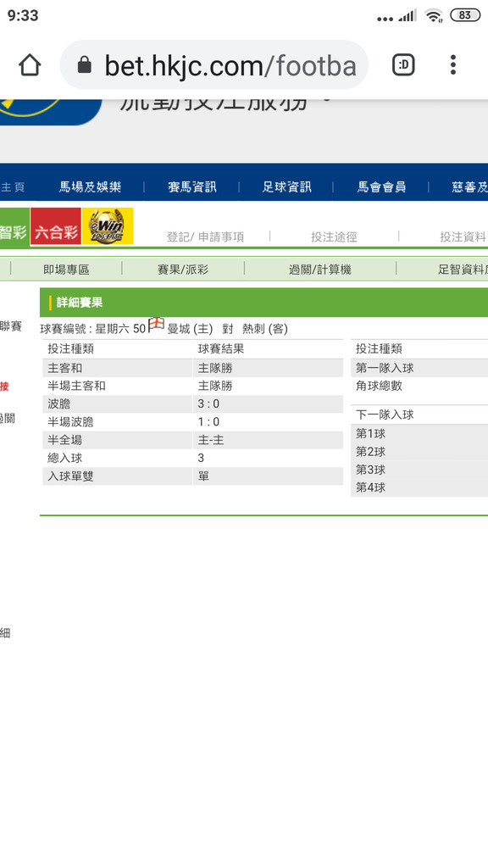Open 賽馬資訊 menu

[x=192, y=187]
